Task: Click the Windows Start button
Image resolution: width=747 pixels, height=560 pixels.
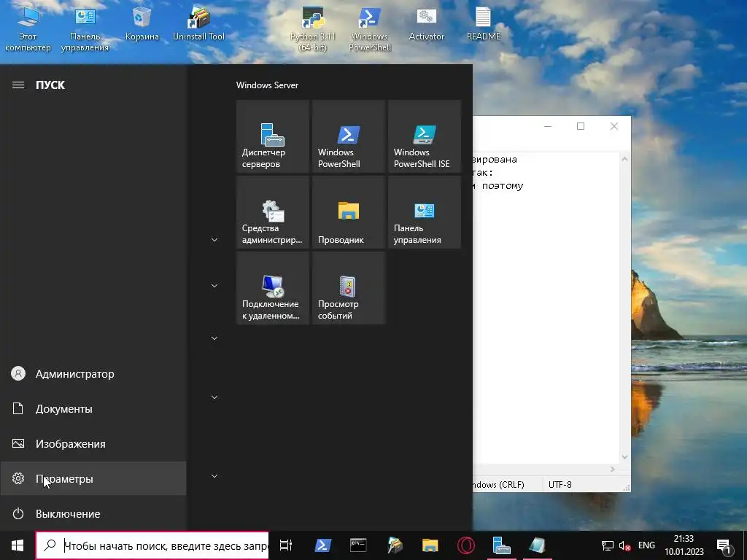Action: coord(18,545)
